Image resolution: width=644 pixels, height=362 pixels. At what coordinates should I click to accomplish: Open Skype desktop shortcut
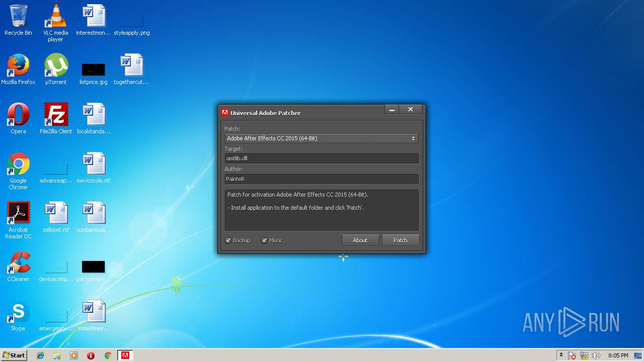click(18, 316)
